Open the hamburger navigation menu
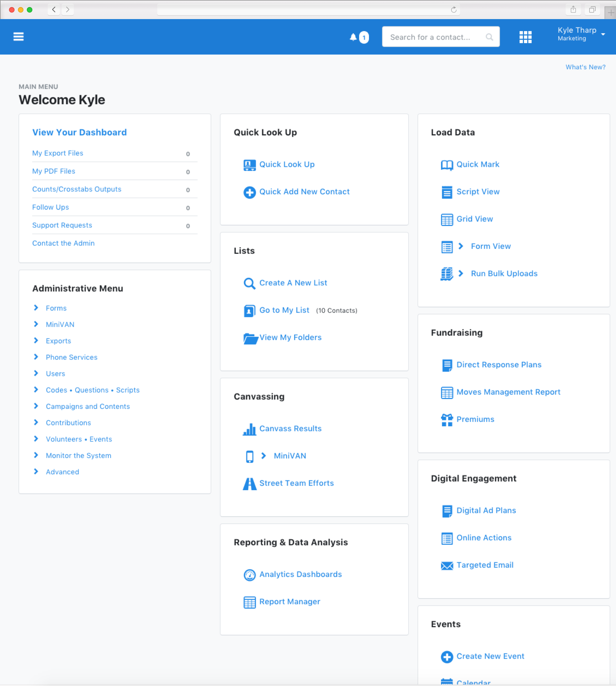This screenshot has height=686, width=616. (18, 37)
